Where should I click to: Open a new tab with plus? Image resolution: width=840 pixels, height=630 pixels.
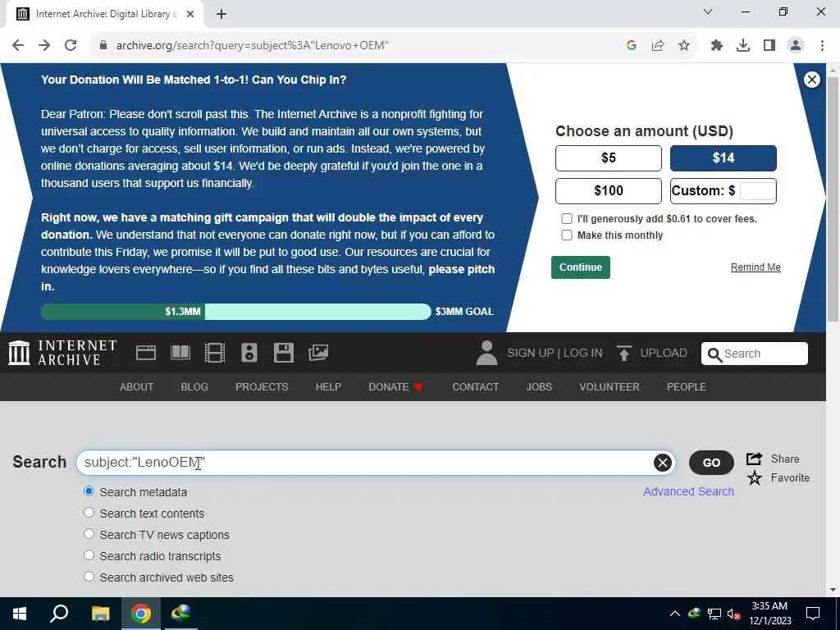(x=221, y=15)
